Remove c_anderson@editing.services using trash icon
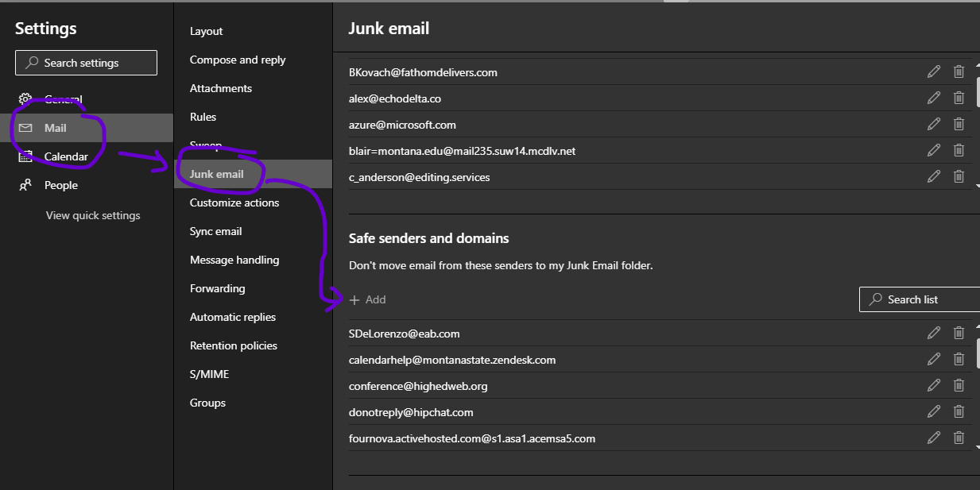 click(x=959, y=177)
